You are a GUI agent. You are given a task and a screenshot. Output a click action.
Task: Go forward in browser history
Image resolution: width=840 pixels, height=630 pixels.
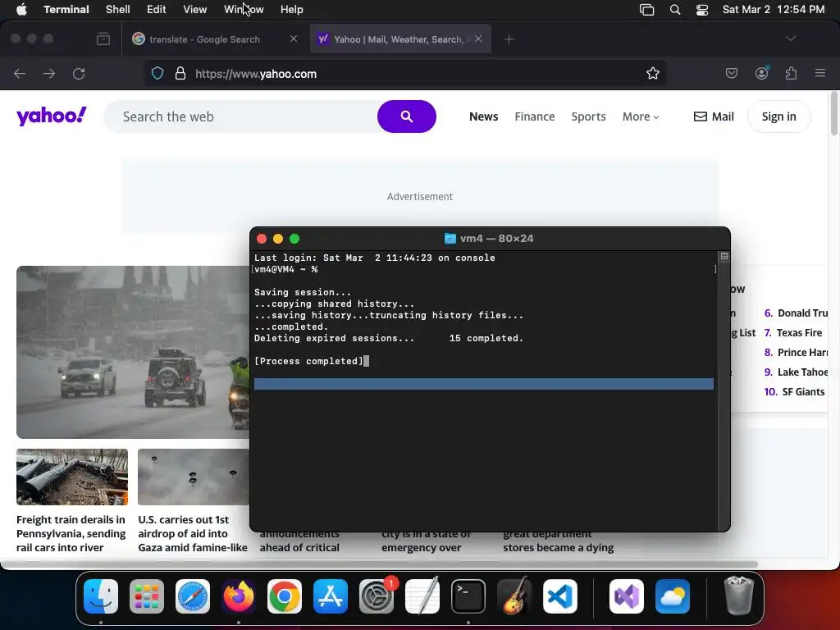coord(49,73)
